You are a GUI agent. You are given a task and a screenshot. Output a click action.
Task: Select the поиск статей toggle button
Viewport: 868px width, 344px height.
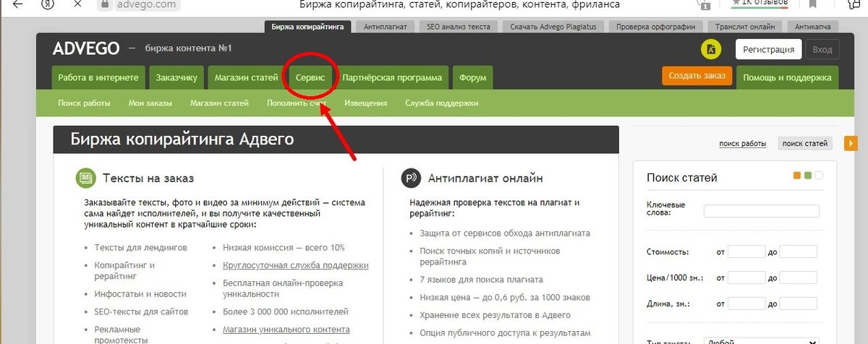click(x=805, y=143)
